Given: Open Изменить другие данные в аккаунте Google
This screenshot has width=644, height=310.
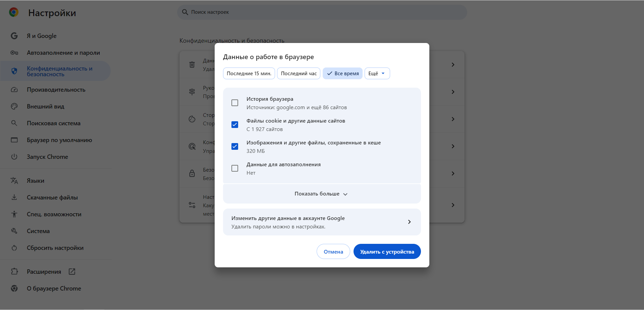Looking at the screenshot, I should [x=321, y=222].
